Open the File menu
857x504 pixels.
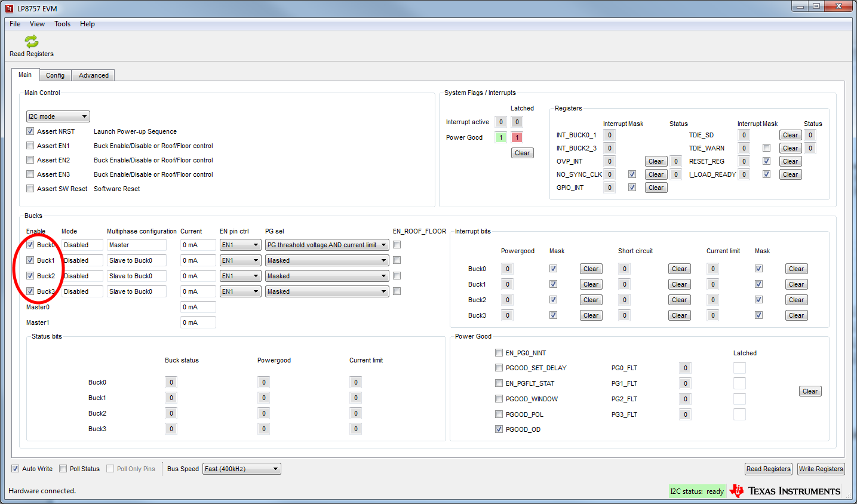point(15,24)
